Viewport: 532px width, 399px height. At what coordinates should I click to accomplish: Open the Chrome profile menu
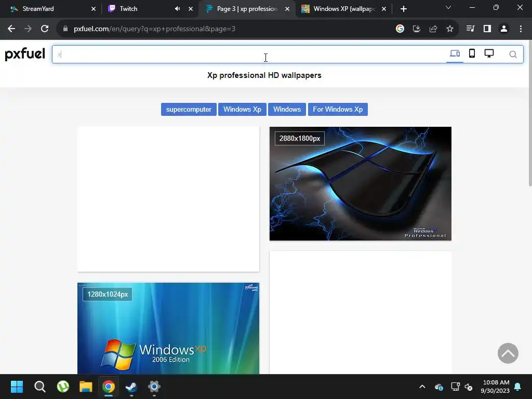click(x=504, y=29)
